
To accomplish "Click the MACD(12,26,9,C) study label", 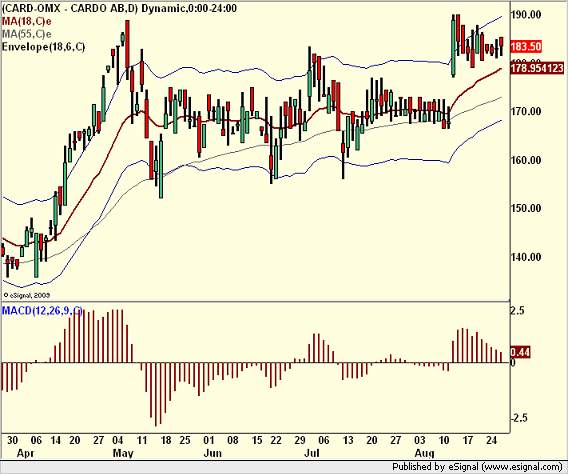I will coord(42,311).
